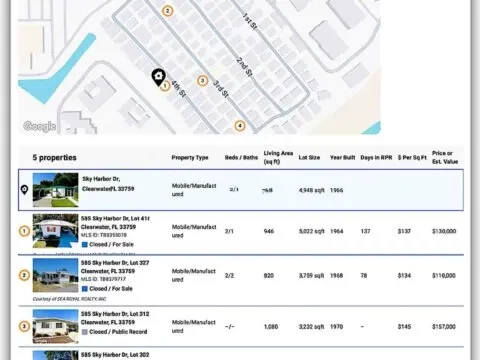Open 585 Sky Harbor Dr, Lot 302 listing
The image size is (480, 360).
point(115,355)
